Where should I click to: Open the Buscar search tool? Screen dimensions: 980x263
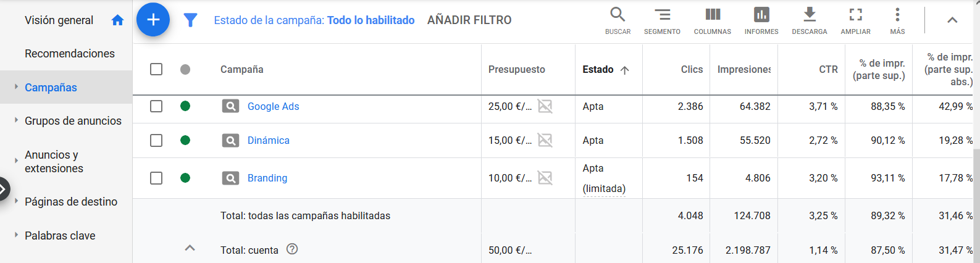tap(618, 20)
